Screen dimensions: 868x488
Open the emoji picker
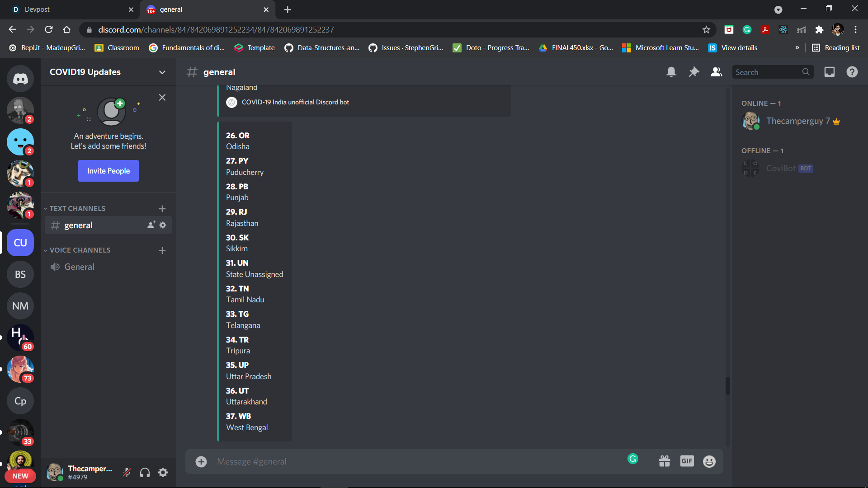click(709, 461)
